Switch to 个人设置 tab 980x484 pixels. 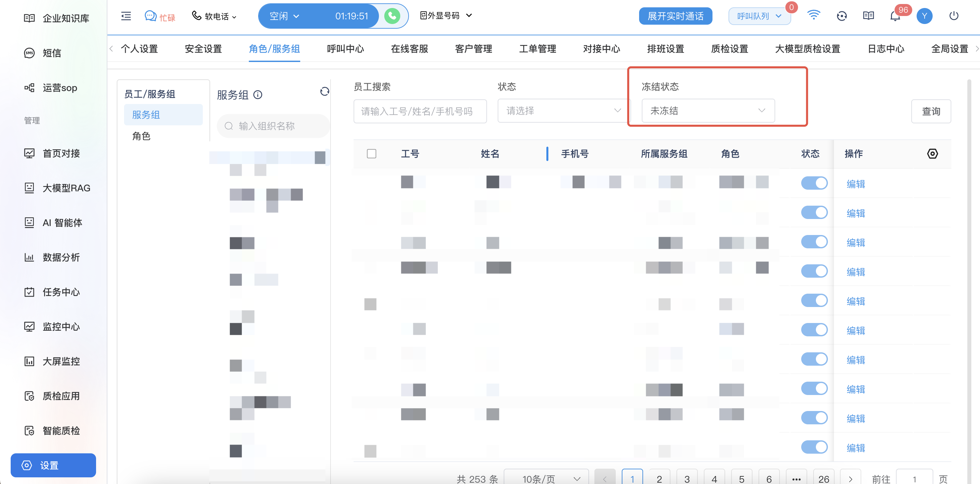(x=139, y=49)
